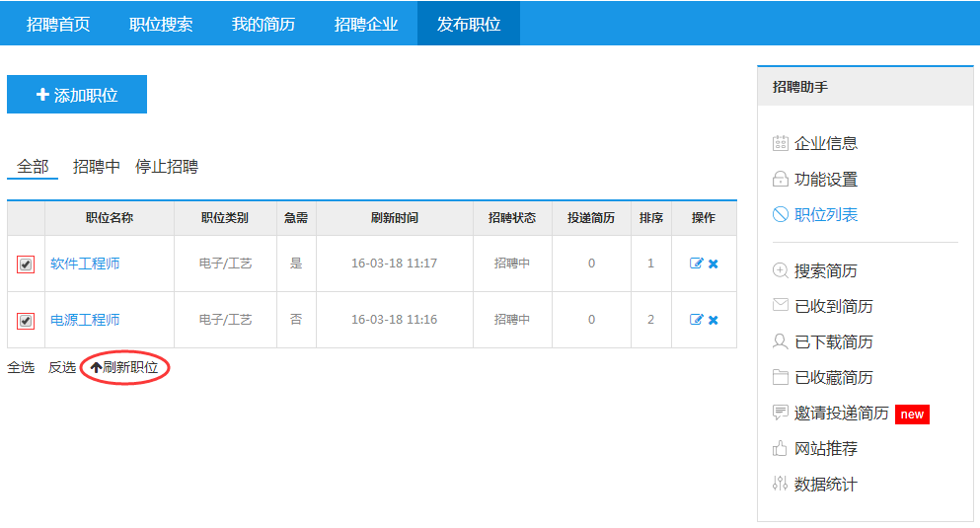Viewport: 980px width, 528px height.
Task: Click 全选 to select all positions
Action: (x=21, y=367)
